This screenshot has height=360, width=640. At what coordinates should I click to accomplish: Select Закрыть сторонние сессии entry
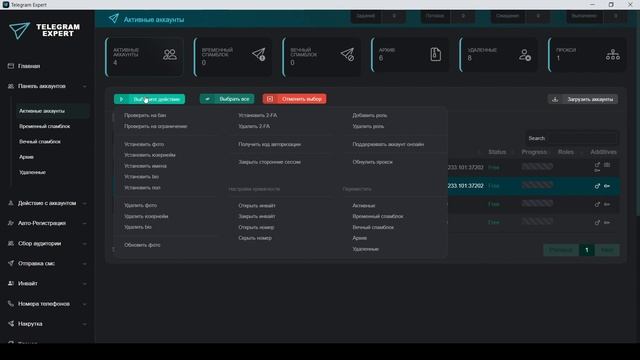tap(269, 162)
